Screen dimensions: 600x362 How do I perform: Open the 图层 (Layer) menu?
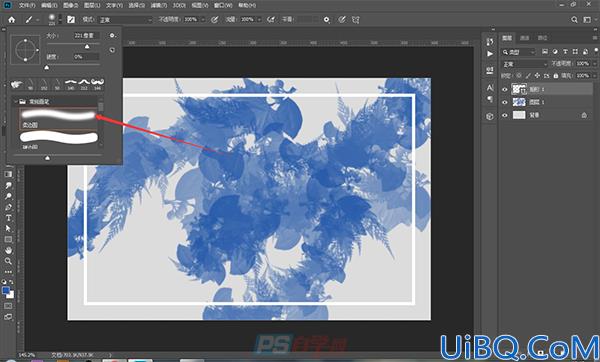92,5
